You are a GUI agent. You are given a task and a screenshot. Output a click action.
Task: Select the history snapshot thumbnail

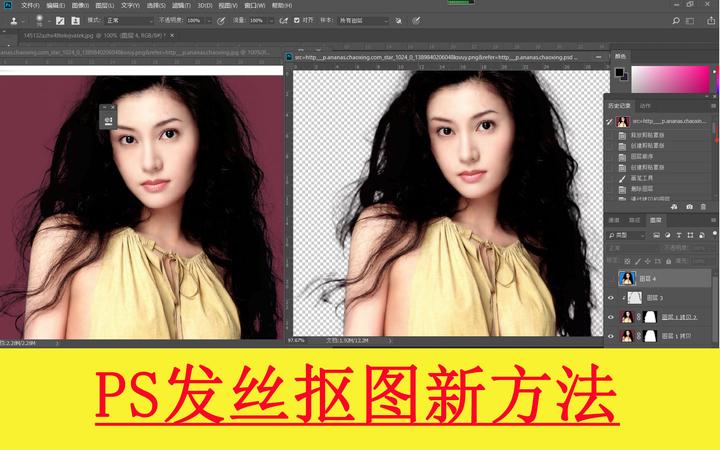tap(623, 122)
